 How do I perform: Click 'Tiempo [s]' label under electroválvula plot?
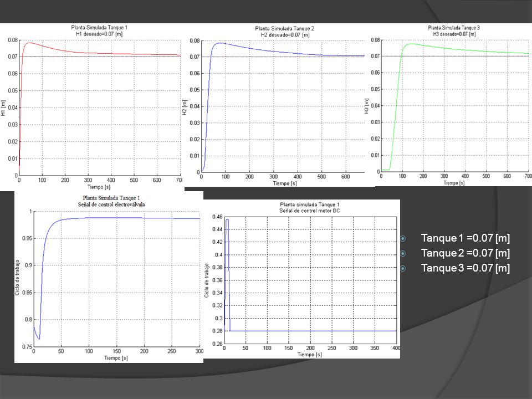pyautogui.click(x=116, y=357)
